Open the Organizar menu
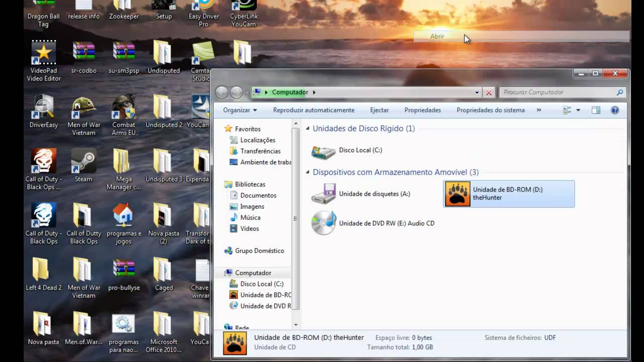 (x=240, y=110)
